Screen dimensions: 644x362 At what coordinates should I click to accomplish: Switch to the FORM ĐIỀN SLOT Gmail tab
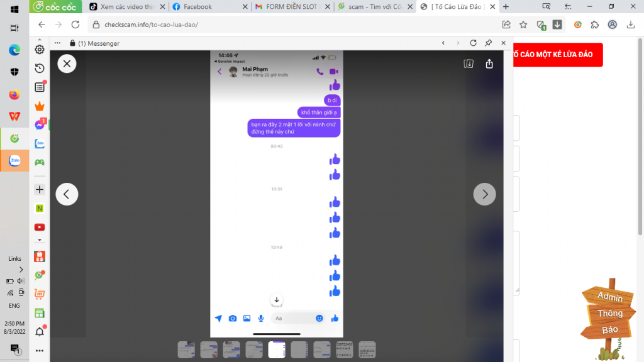pos(291,7)
